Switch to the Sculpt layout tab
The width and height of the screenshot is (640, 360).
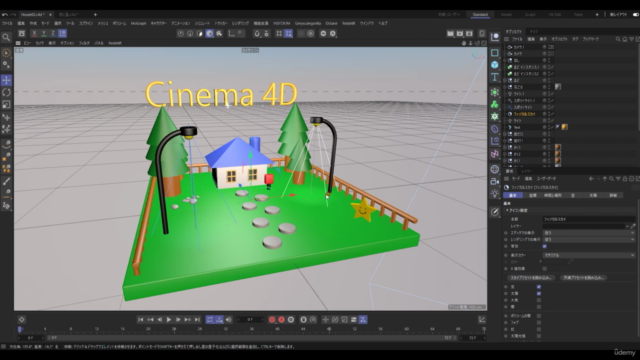[530, 14]
